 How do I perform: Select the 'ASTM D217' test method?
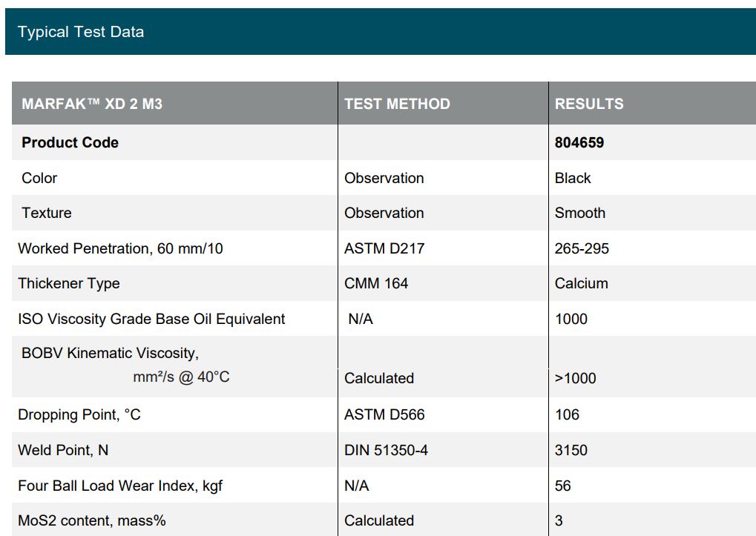(x=384, y=248)
